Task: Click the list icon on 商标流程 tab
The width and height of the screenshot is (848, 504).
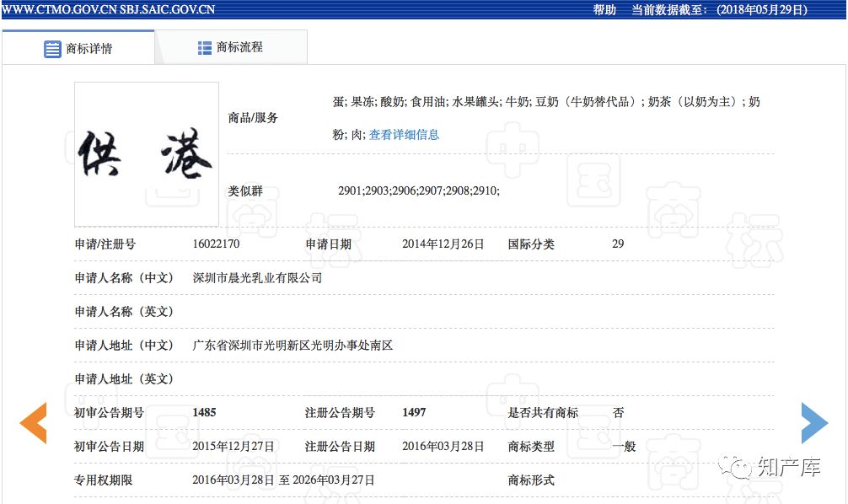Action: pyautogui.click(x=205, y=48)
